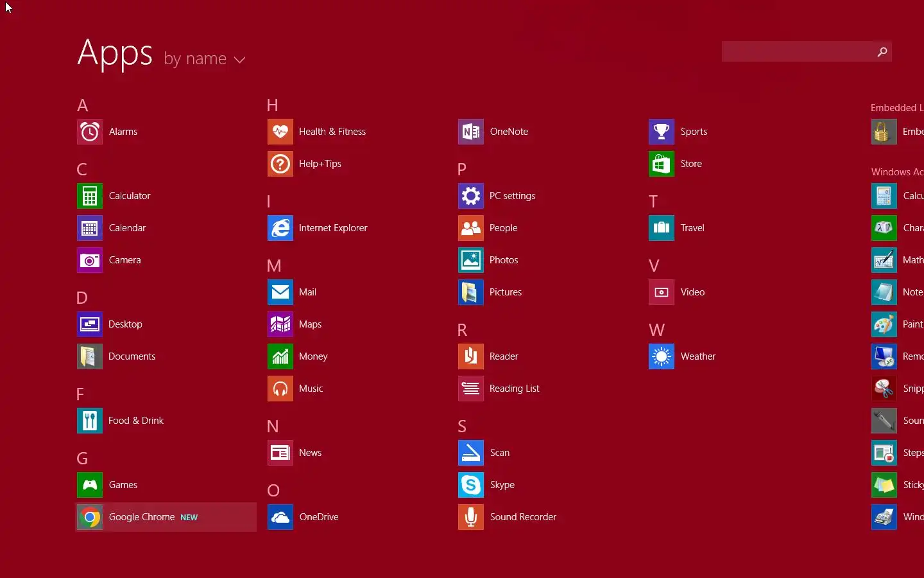Viewport: 924px width, 578px height.
Task: Launch the Music app icon
Action: click(x=280, y=389)
